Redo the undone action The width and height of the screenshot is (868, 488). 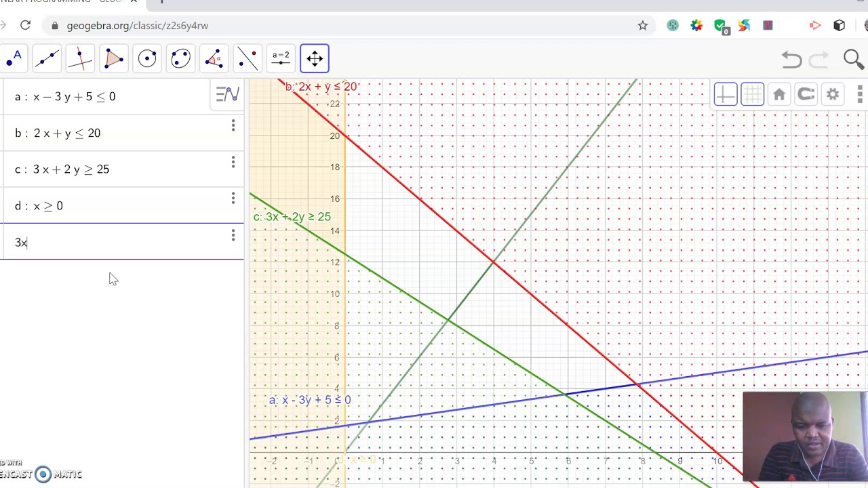pos(819,60)
